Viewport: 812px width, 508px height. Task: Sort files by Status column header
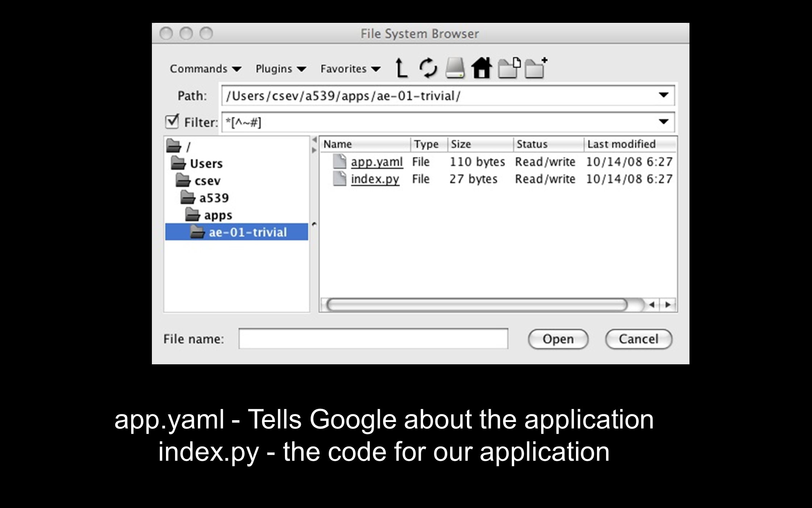(x=549, y=144)
